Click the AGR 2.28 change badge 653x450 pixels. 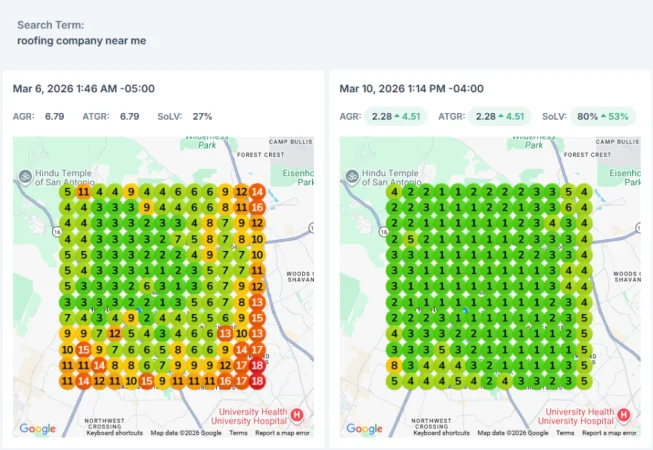tap(396, 117)
